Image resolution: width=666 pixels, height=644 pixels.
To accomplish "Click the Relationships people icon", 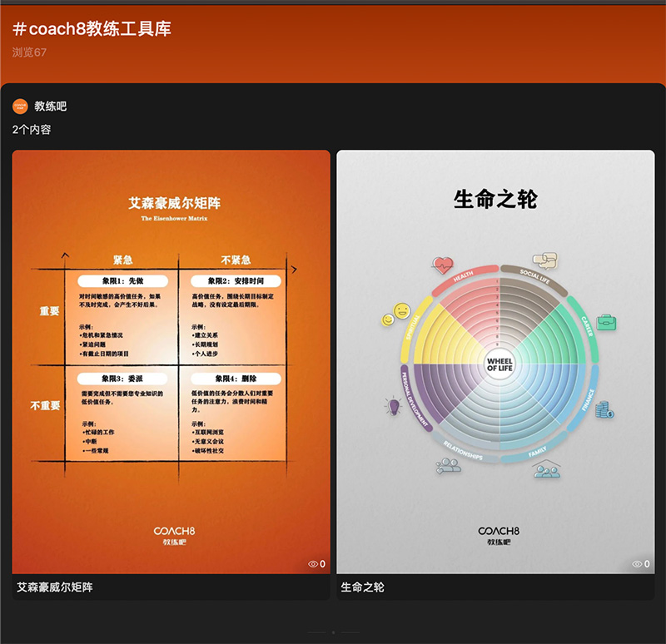I will 448,465.
